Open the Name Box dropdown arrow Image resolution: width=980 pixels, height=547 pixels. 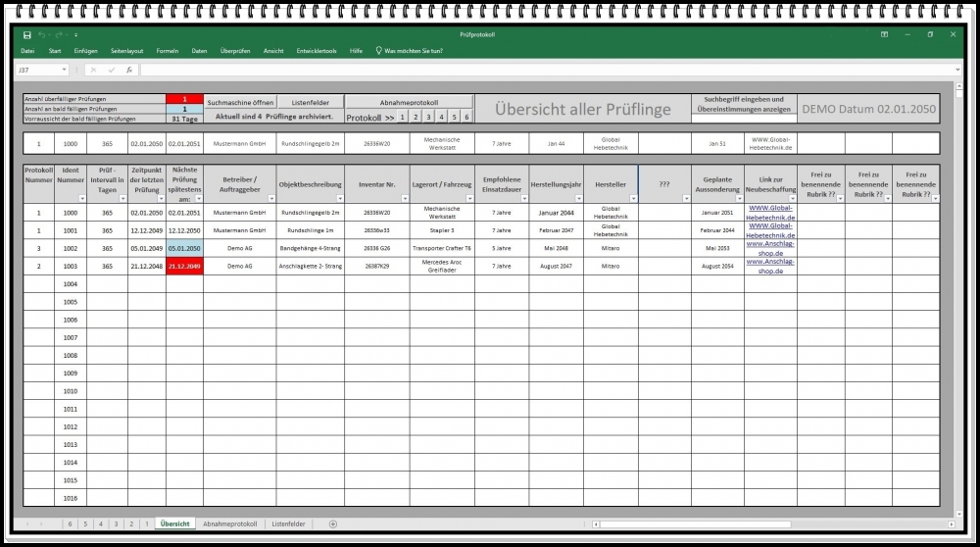pyautogui.click(x=65, y=70)
